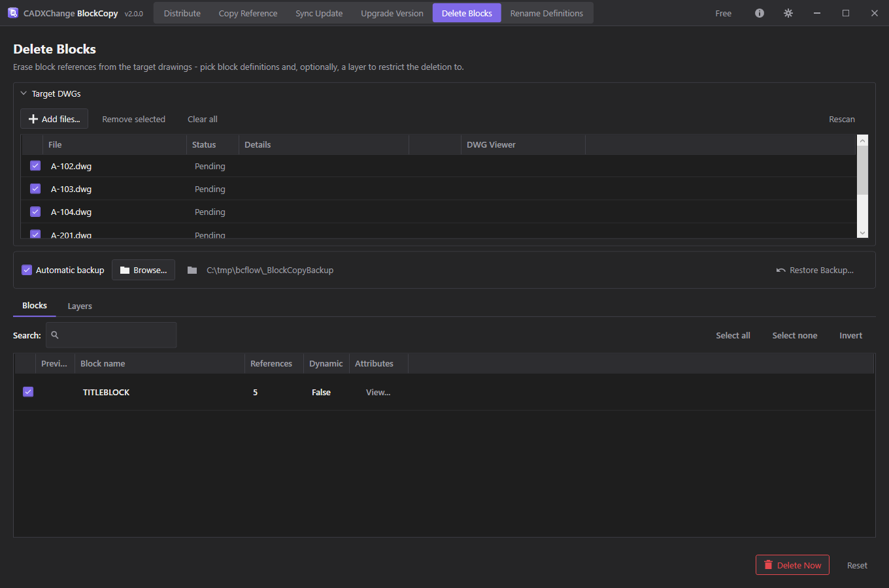Screen dimensions: 889x588
Task: Click Remove selected
Action: [134, 119]
